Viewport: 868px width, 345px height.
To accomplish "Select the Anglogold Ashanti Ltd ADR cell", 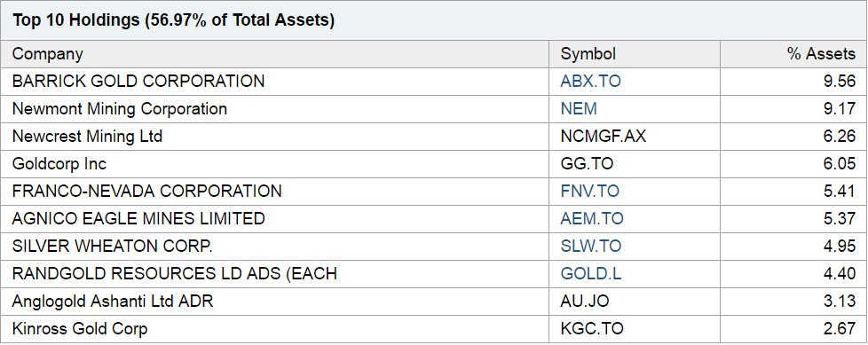I will (113, 302).
